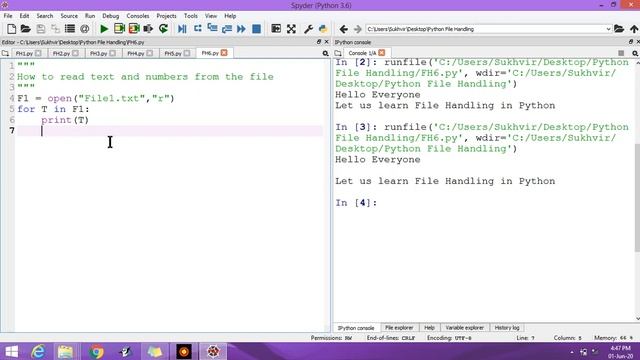Click the @ symbol finder icon
Image resolution: width=640 pixels, height=360 pixels.
pos(84,29)
